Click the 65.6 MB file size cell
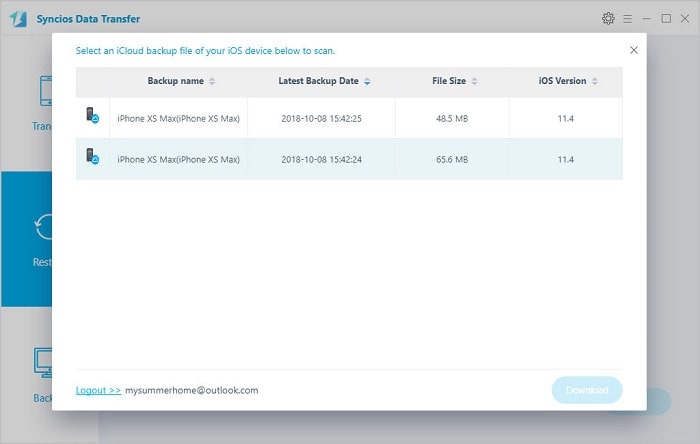Viewport: 700px width, 444px height. pyautogui.click(x=452, y=160)
